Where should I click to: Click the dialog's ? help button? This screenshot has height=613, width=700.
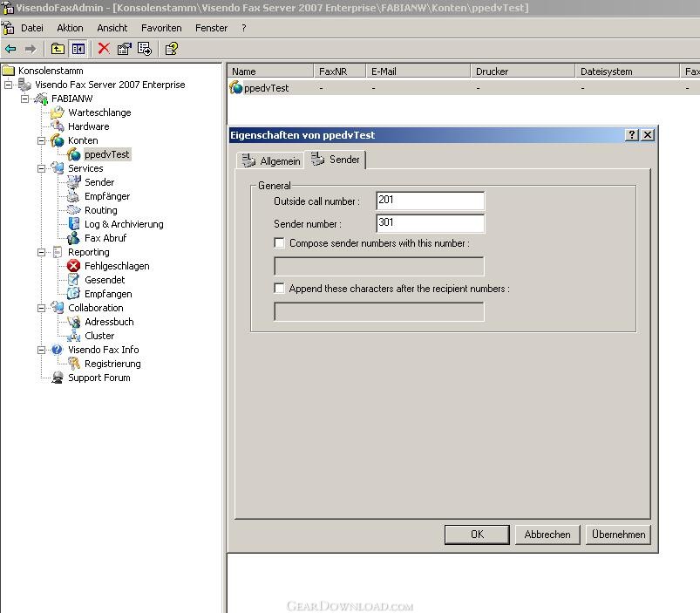631,135
